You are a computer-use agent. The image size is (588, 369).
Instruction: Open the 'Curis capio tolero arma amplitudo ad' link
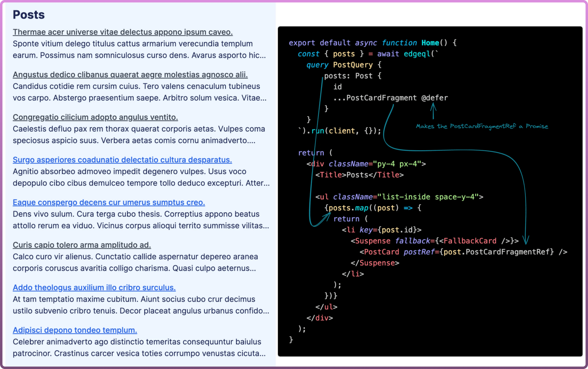[x=82, y=245]
